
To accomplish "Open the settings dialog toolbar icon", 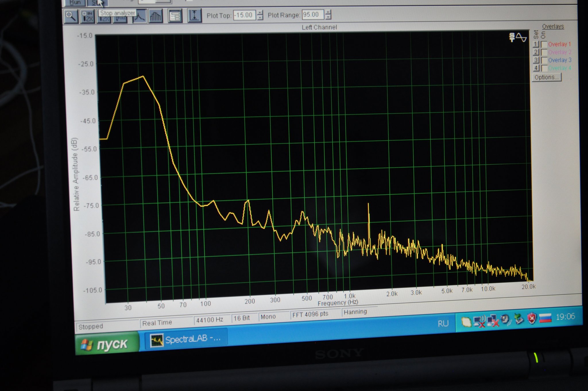I will pos(175,16).
